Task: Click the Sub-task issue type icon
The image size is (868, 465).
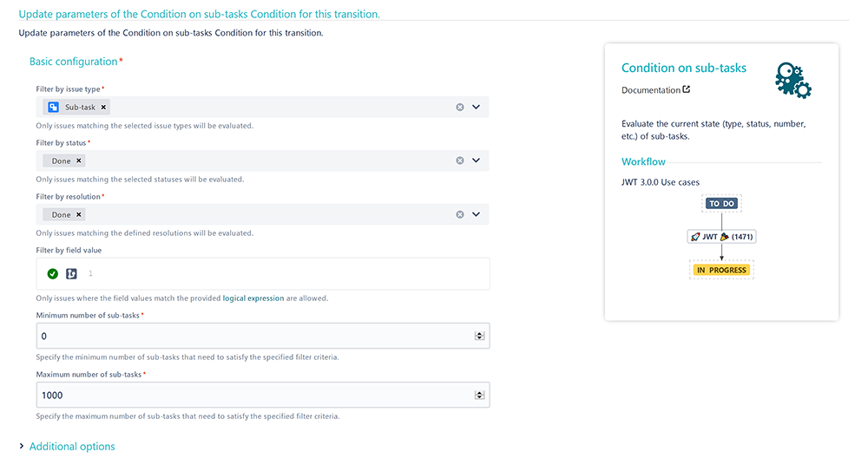Action: click(53, 107)
